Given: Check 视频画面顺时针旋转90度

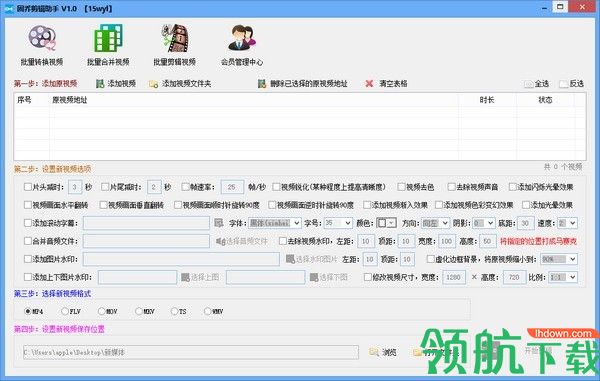Looking at the screenshot, I should click(x=178, y=205).
